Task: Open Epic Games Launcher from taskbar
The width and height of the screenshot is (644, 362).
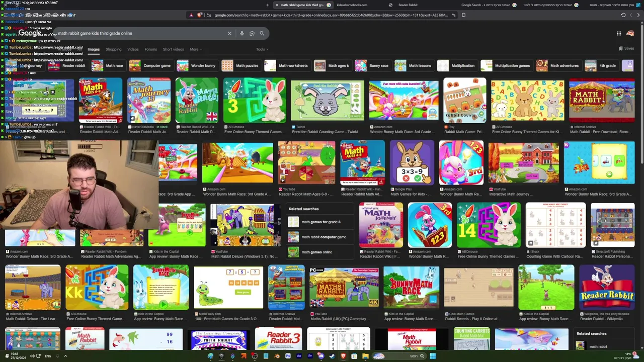Action: click(221, 356)
